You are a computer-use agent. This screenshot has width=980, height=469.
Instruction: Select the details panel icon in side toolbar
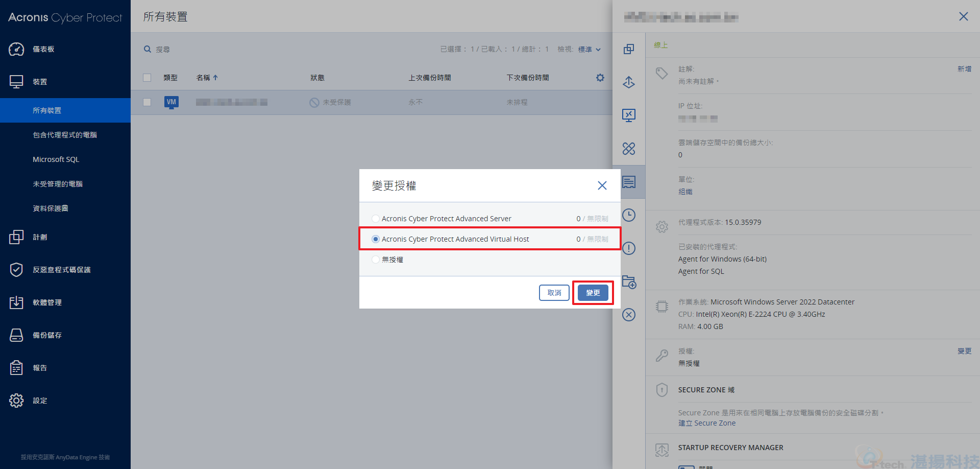[629, 182]
